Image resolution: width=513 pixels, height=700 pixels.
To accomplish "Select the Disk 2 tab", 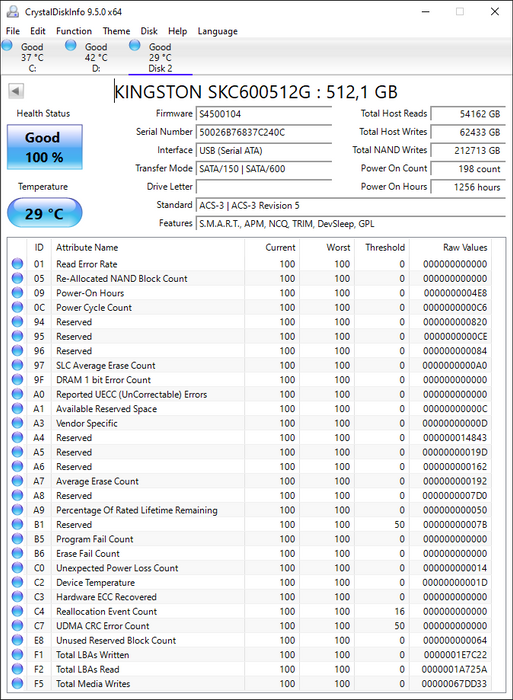I will point(160,57).
